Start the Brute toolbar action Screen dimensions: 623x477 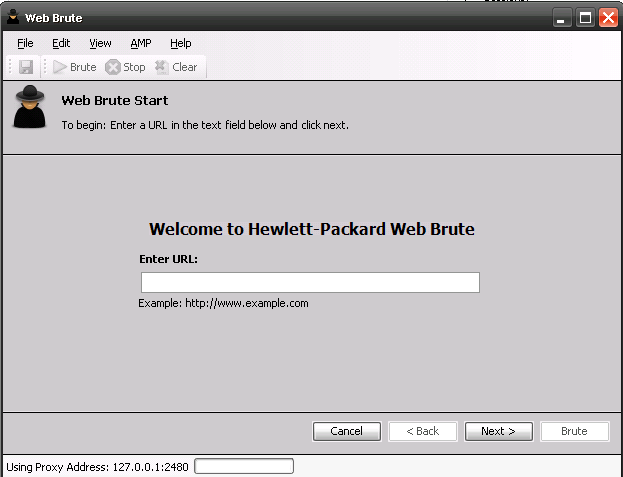[75, 67]
